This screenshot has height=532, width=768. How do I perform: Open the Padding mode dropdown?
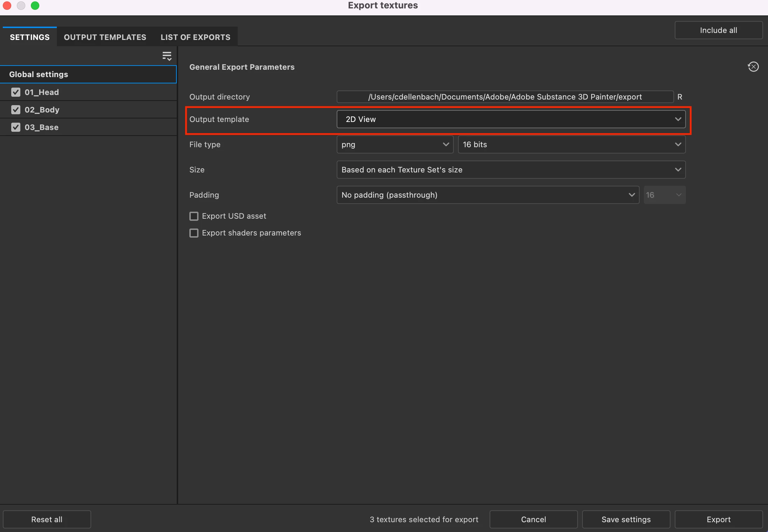[487, 195]
